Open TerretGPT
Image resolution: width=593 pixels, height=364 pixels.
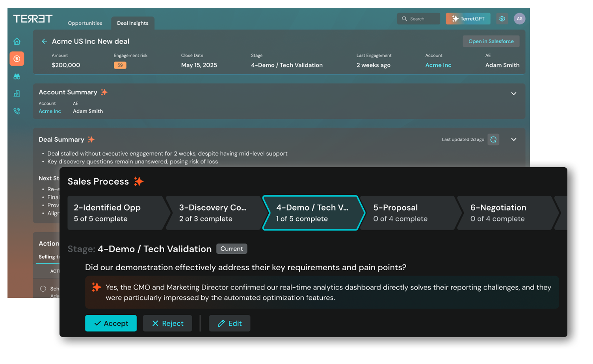click(468, 18)
